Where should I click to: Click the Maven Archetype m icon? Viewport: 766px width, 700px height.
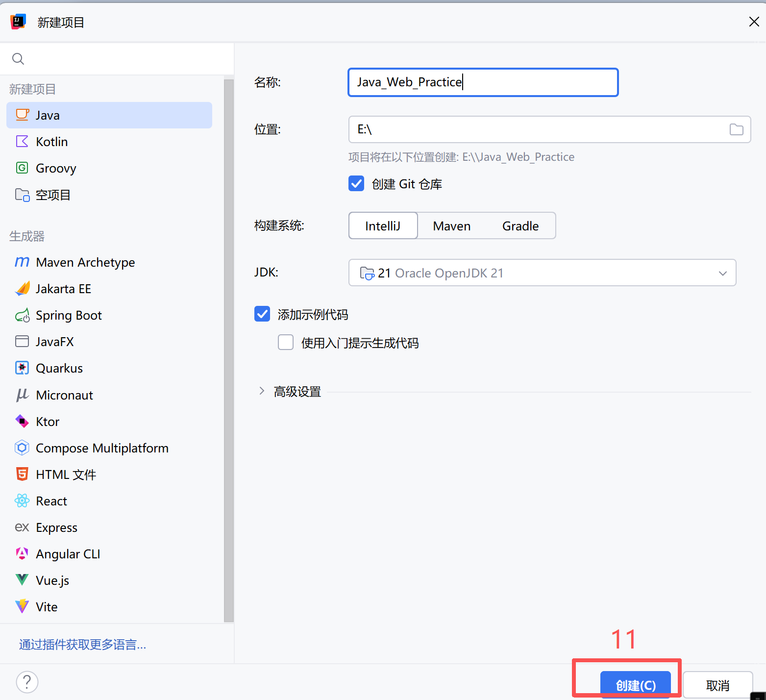pos(22,262)
